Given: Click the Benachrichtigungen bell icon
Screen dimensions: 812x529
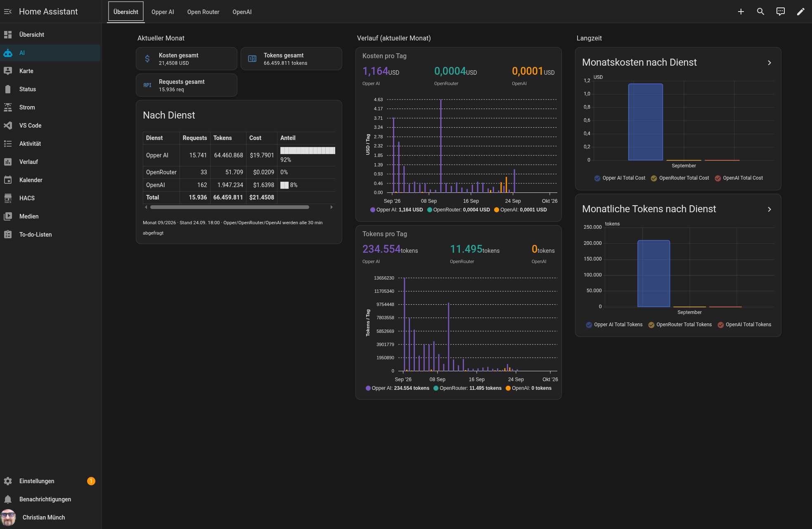Looking at the screenshot, I should click(x=8, y=499).
